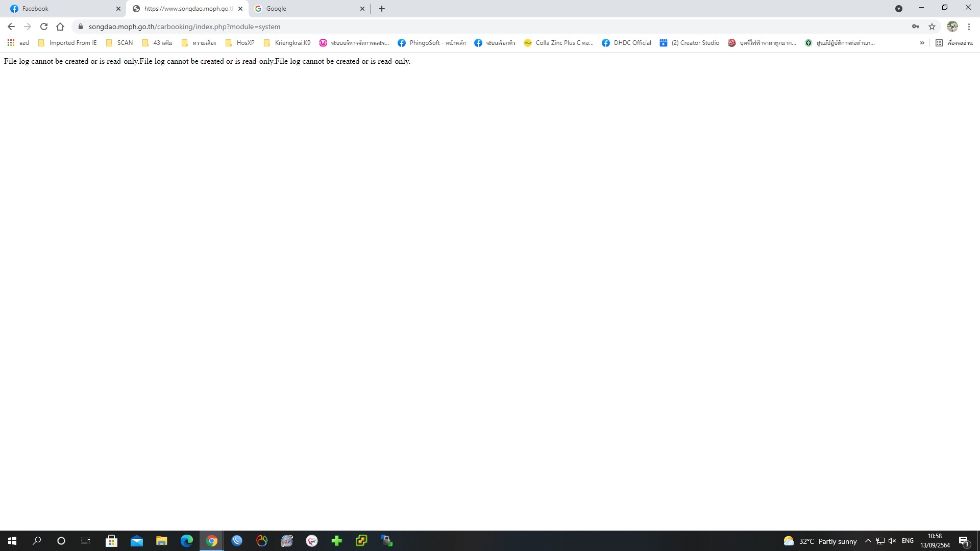Screen dimensions: 980x551
Task: Click the bookmark star icon
Action: click(932, 27)
